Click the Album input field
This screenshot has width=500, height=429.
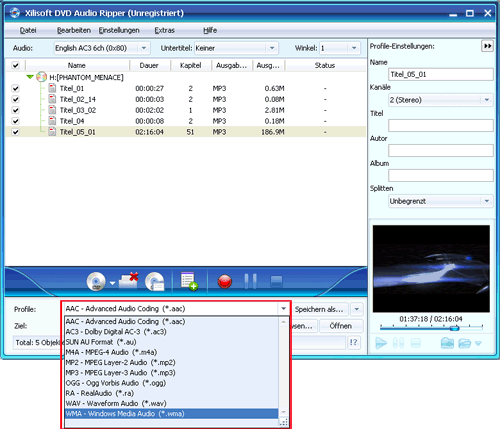coord(441,175)
